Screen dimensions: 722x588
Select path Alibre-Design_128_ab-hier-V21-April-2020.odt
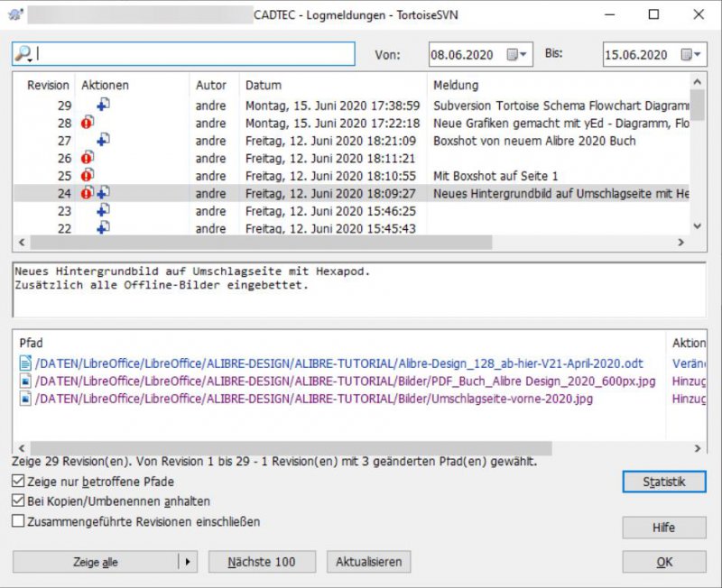click(x=339, y=363)
